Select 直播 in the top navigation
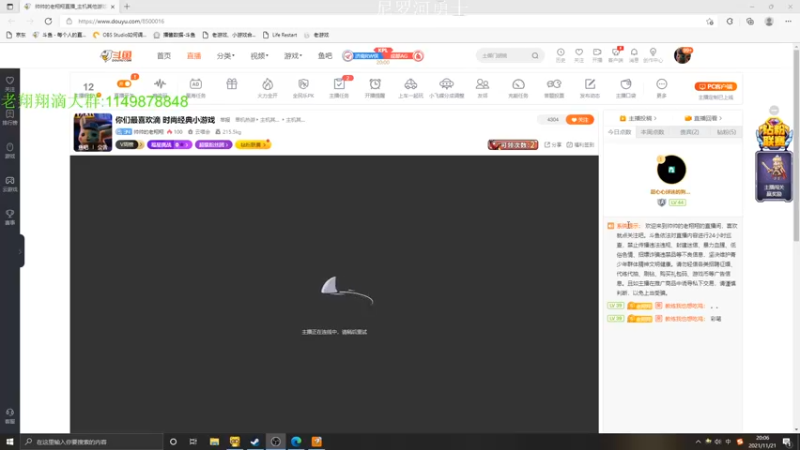 194,56
